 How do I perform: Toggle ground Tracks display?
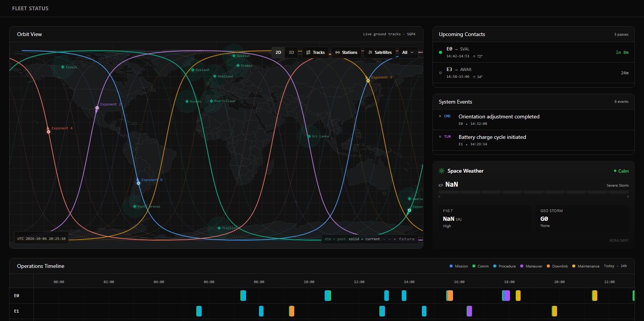pyautogui.click(x=316, y=52)
